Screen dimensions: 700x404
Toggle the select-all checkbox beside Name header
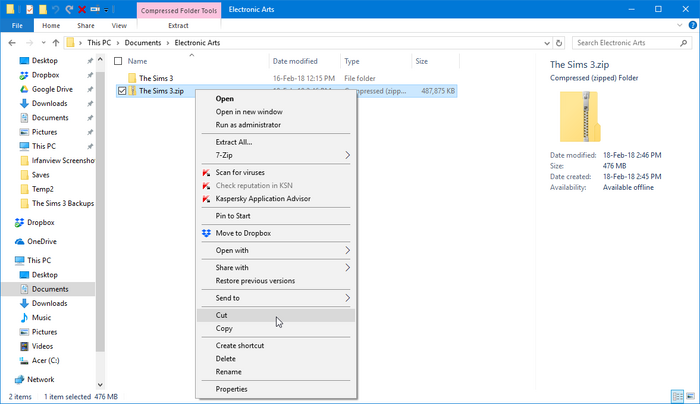pyautogui.click(x=118, y=61)
